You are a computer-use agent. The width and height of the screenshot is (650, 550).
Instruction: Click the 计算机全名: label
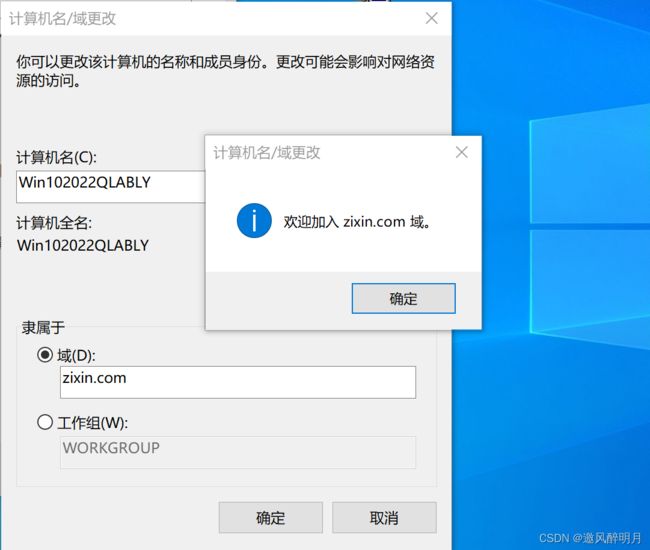point(54,223)
